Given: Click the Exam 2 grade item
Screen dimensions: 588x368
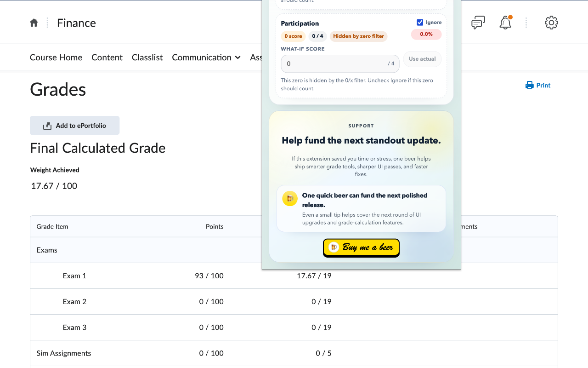Looking at the screenshot, I should pyautogui.click(x=74, y=302).
